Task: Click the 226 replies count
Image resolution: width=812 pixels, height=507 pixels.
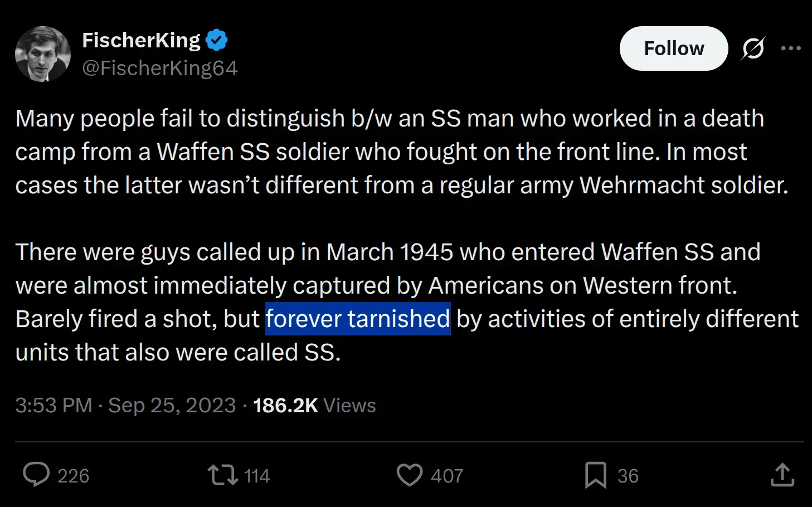Action: pyautogui.click(x=73, y=476)
